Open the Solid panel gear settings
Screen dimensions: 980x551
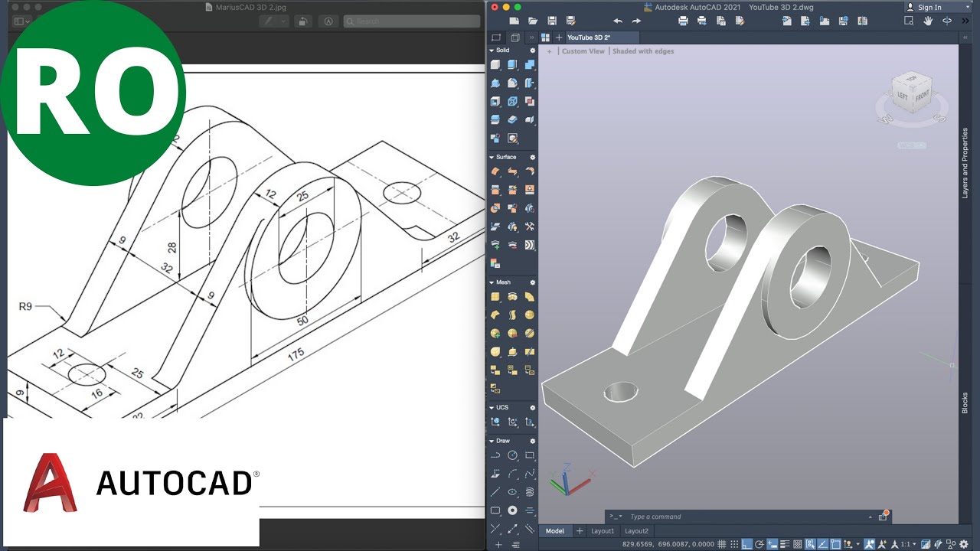tap(533, 51)
